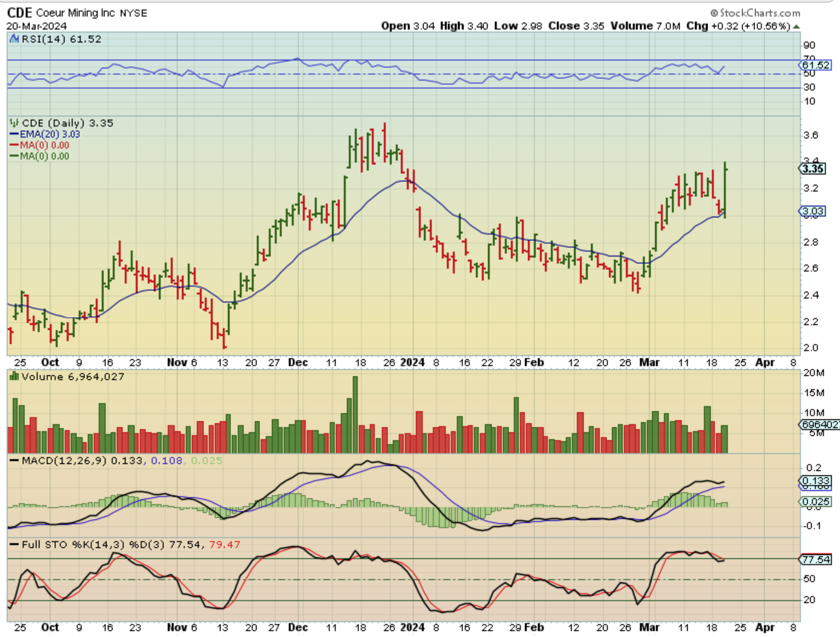Click the 0.025 tag on MACD axis
This screenshot has width=840, height=637.
815,502
